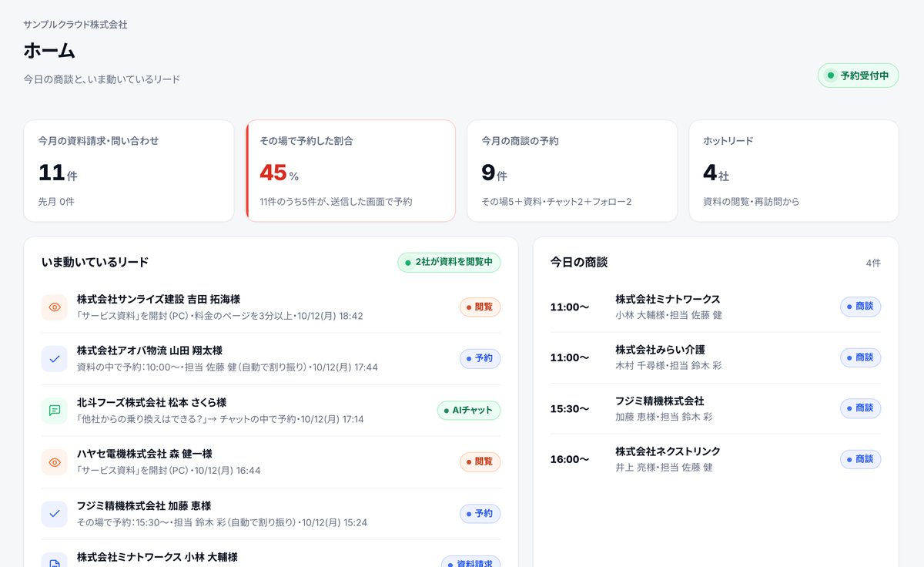Click the 予約 badge on the アオバ物流 row
Image resolution: width=924 pixels, height=567 pixels.
(x=480, y=358)
